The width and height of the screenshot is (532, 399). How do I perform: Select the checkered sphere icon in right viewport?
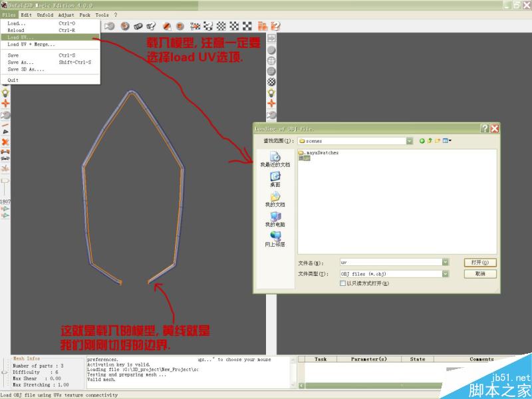click(x=271, y=82)
